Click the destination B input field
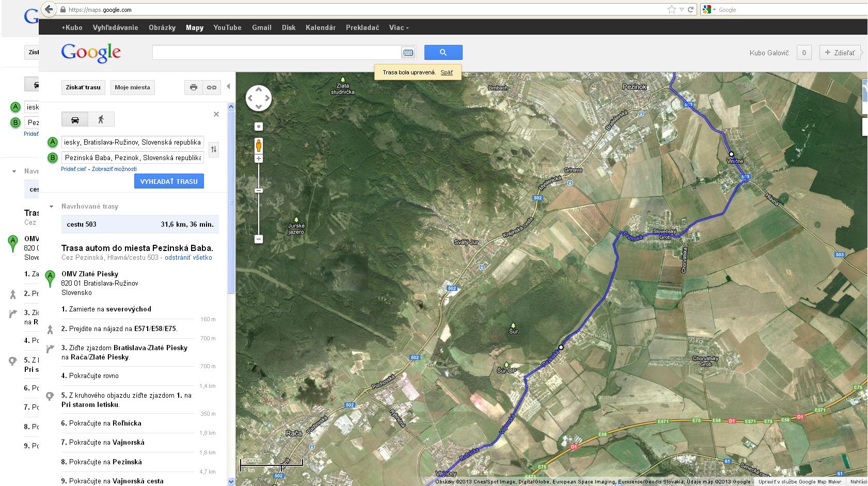This screenshot has width=868, height=486. click(132, 158)
